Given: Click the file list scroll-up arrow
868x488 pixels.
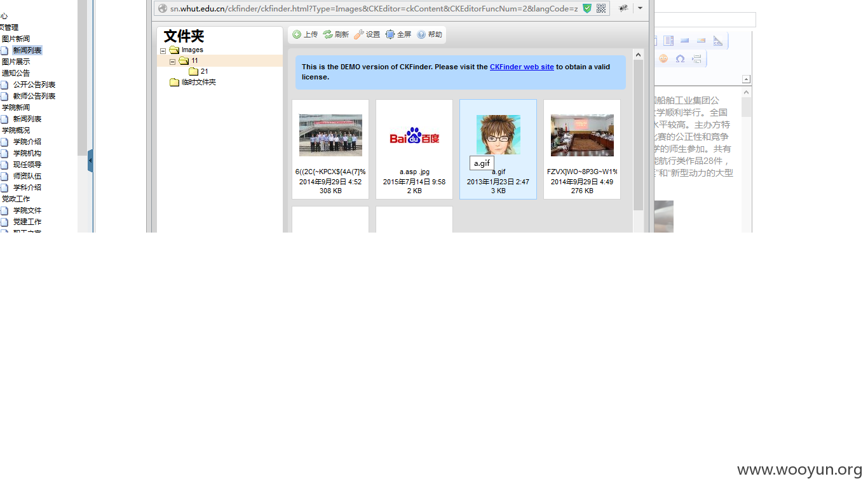Looking at the screenshot, I should (x=639, y=55).
